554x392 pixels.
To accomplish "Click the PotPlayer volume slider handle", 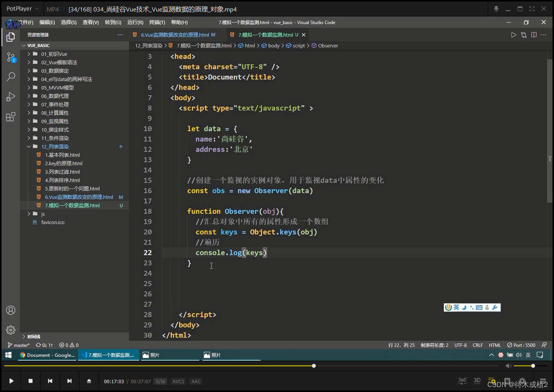I will click(533, 366).
